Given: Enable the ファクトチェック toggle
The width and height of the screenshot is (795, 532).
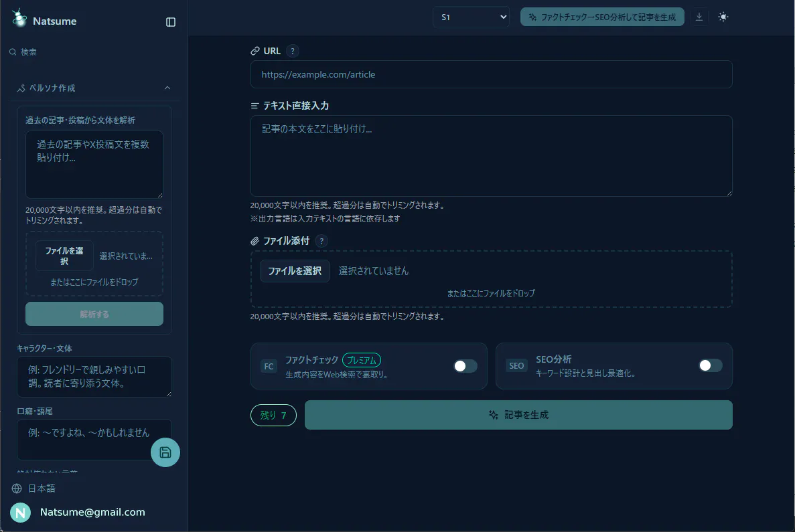Looking at the screenshot, I should 465,366.
